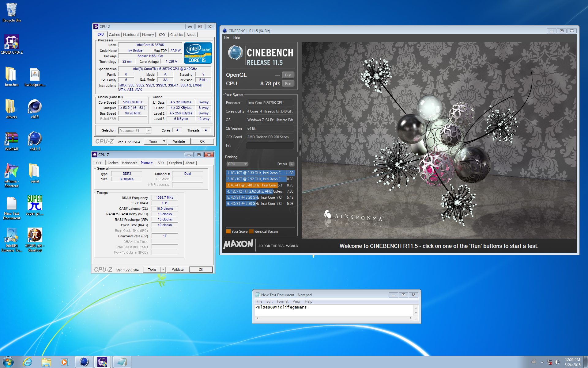Click Validate in top CPU-Z window
588x368 pixels.
tap(179, 141)
